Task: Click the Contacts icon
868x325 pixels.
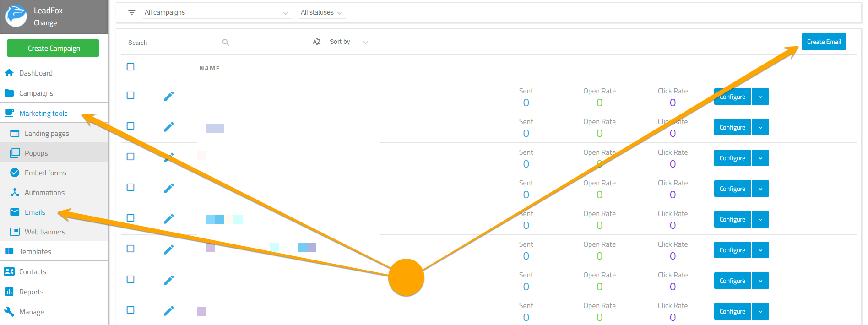Action: point(9,271)
